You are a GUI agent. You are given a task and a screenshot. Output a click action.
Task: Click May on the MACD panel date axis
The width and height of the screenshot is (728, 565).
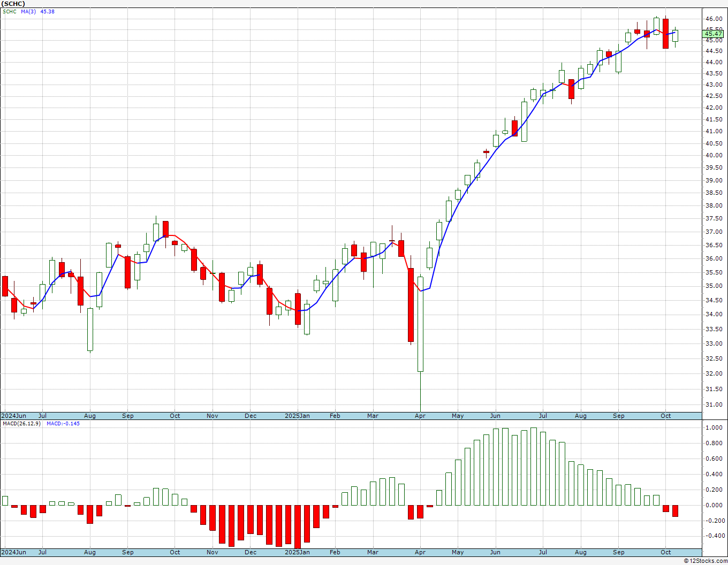click(x=458, y=552)
